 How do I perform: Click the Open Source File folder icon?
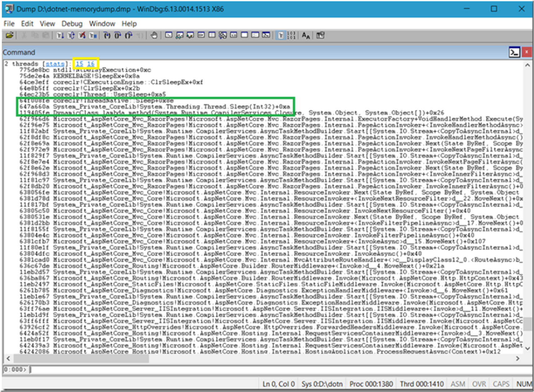10,35
